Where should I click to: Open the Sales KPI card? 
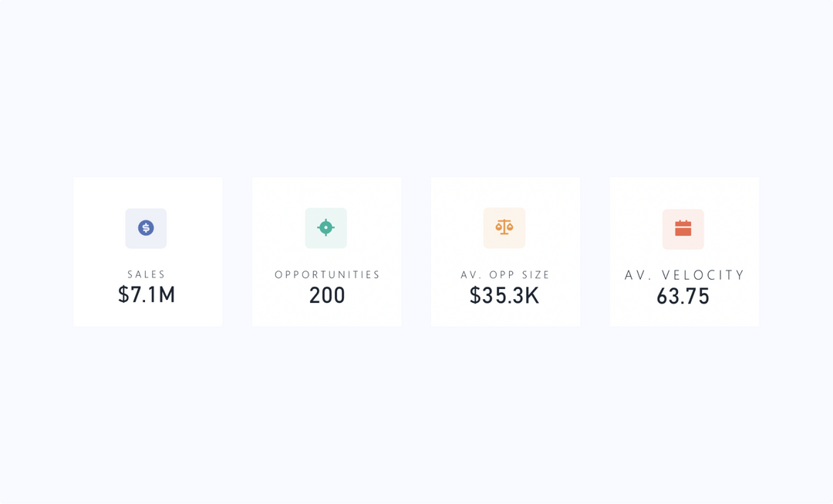(x=147, y=251)
